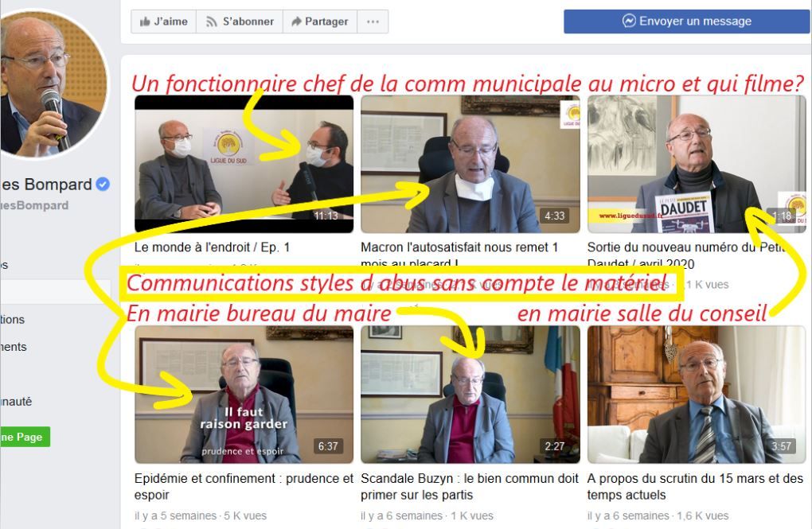Click the S'abonner feed button

click(x=240, y=21)
